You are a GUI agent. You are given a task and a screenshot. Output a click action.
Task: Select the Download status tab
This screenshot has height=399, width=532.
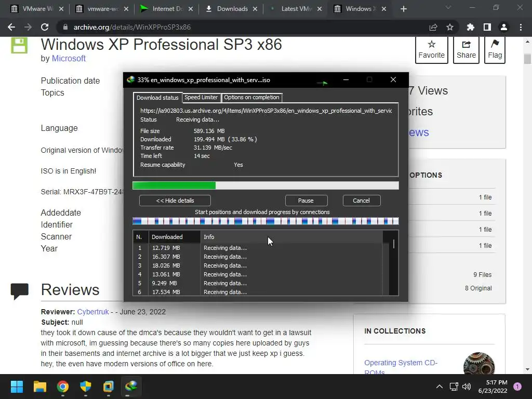tap(157, 98)
